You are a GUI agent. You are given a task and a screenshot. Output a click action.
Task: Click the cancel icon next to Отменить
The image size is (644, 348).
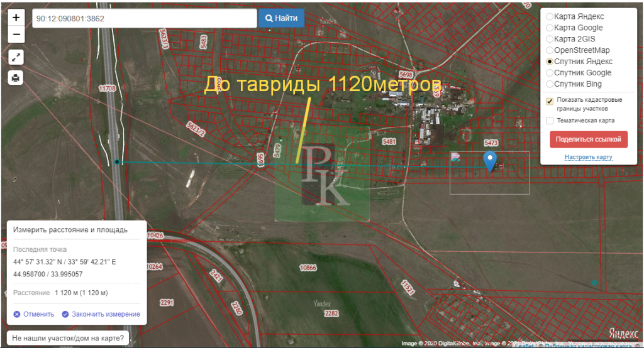point(17,314)
